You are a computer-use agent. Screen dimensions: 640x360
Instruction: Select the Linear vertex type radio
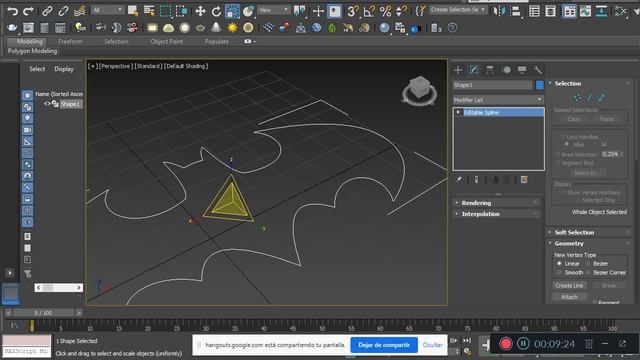(559, 264)
